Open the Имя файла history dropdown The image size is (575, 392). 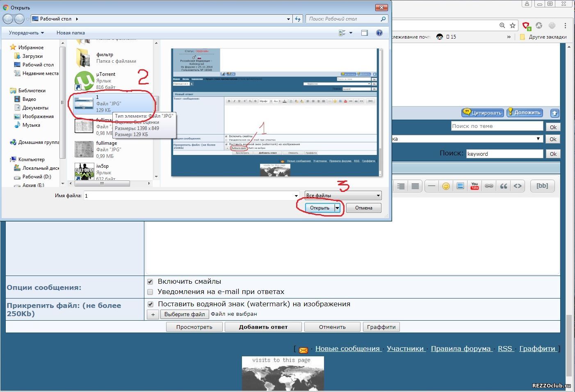coord(296,196)
